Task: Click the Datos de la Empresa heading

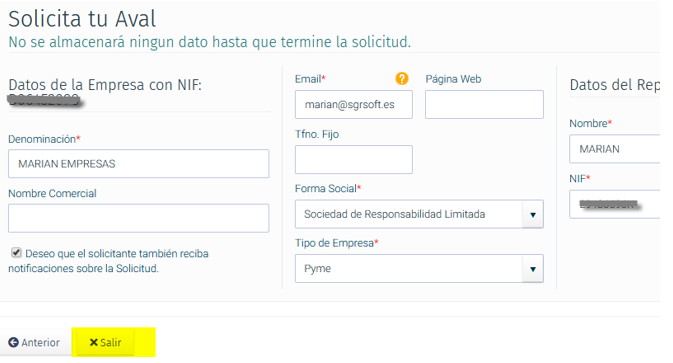Action: click(105, 85)
